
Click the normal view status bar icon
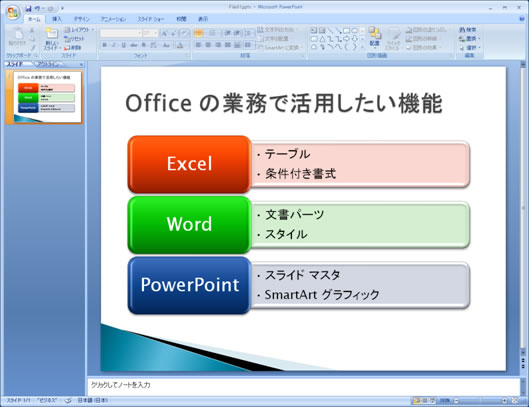click(417, 401)
